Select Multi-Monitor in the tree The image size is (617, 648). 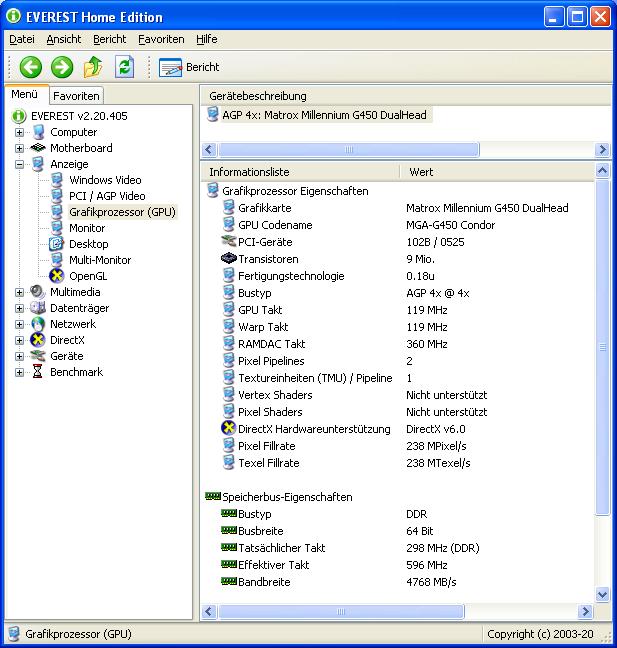click(100, 260)
